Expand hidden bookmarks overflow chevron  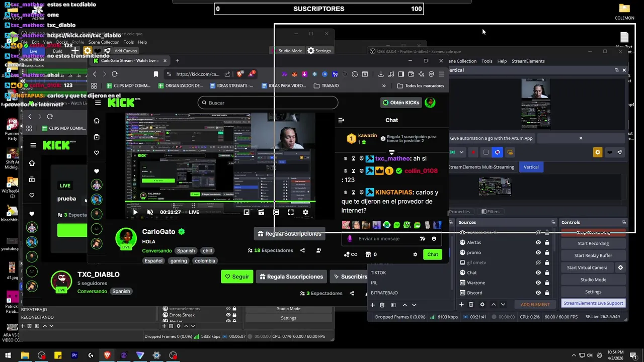384,86
